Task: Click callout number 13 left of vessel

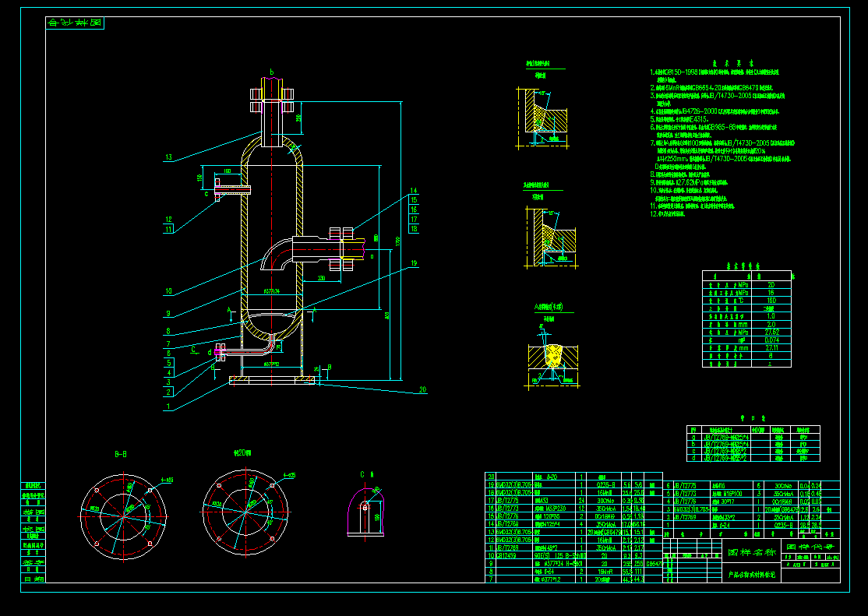Action: (x=168, y=158)
